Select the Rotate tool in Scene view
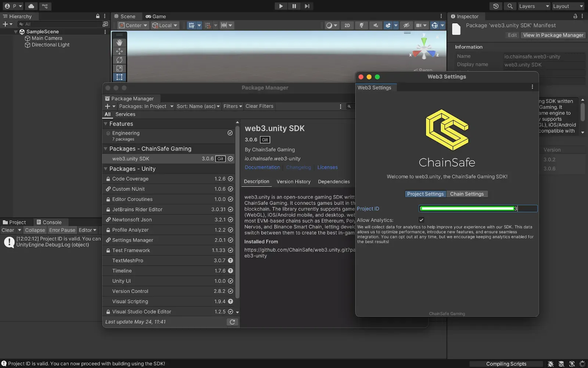This screenshot has width=588, height=368. tap(119, 60)
